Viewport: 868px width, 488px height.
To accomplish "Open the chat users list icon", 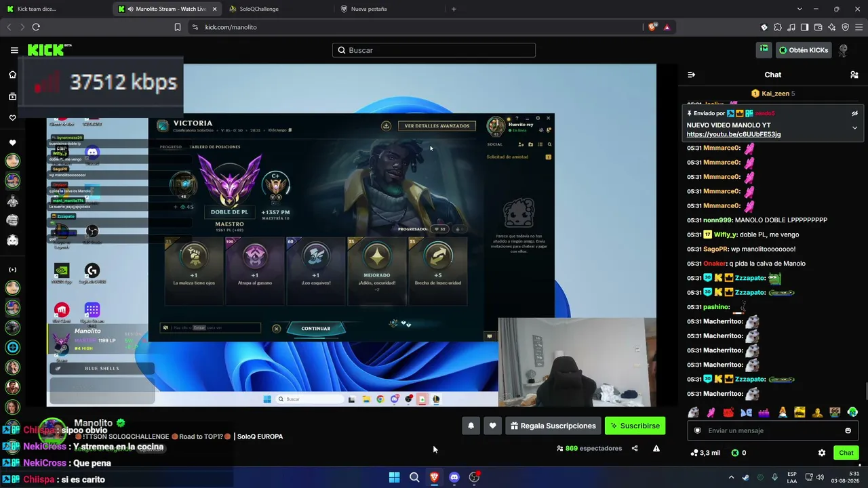I will pos(854,75).
